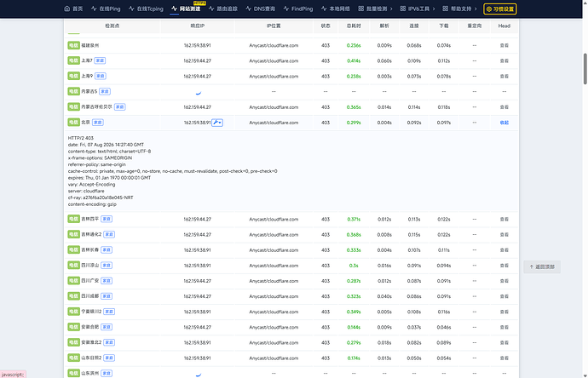Switch to the DNS查询 tab
The image size is (588, 378).
261,9
